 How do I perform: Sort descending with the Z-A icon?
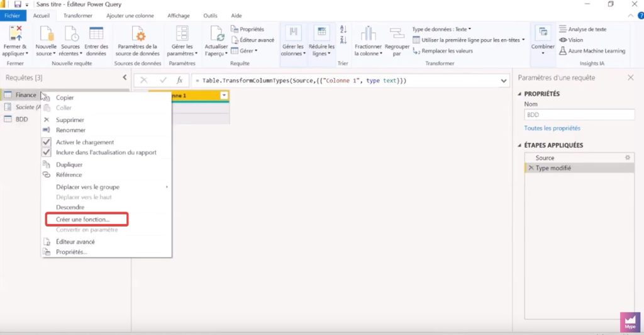click(x=343, y=40)
